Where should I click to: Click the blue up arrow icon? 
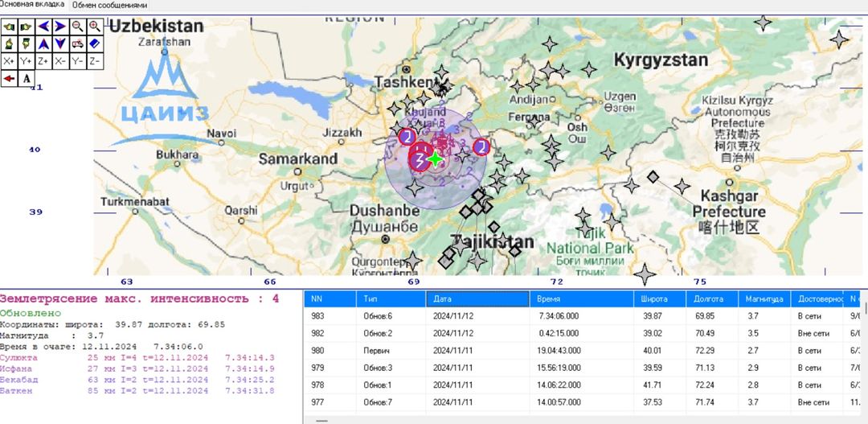43,43
